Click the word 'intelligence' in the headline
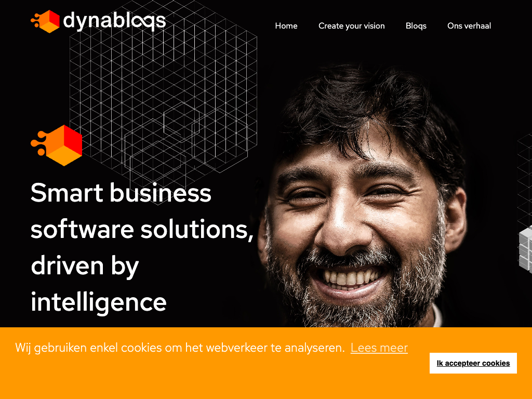Screen dimensions: 532x399 98,302
